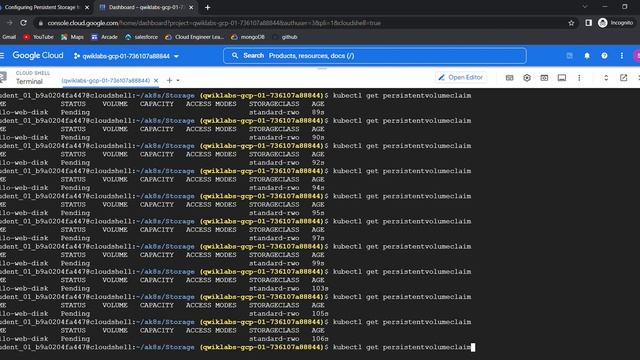Viewport: 640px width, 360px height.
Task: Click the AGE value 89s in terminal
Action: click(x=318, y=112)
